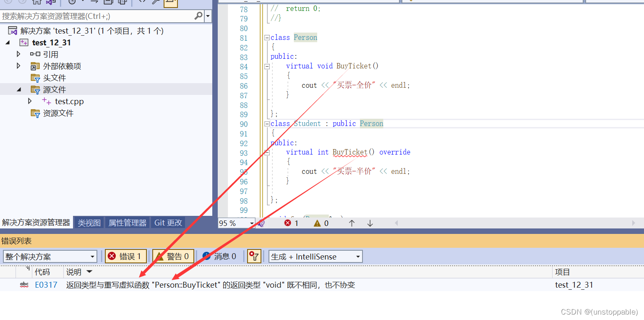The width and height of the screenshot is (644, 320).
Task: Expand the test.cpp file node
Action: point(30,101)
